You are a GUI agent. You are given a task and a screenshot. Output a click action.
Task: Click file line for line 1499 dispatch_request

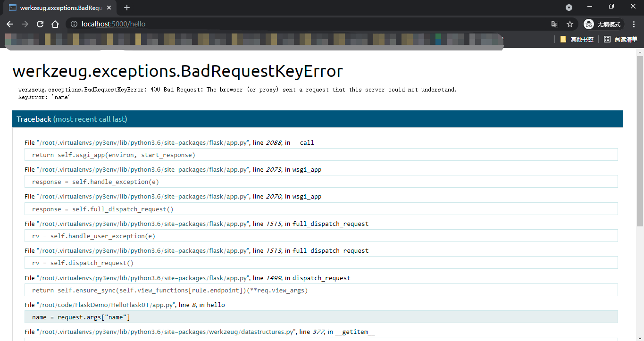pos(187,278)
